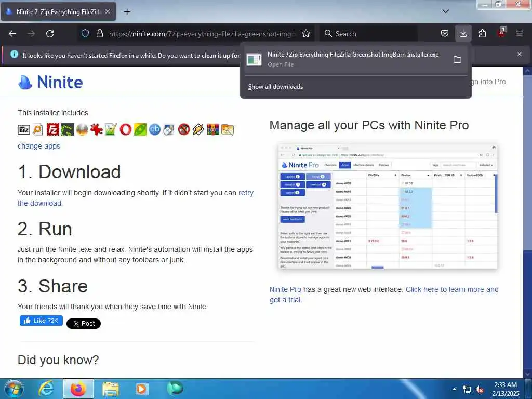Click the FileZilla app icon
532x399 pixels.
[x=52, y=129]
